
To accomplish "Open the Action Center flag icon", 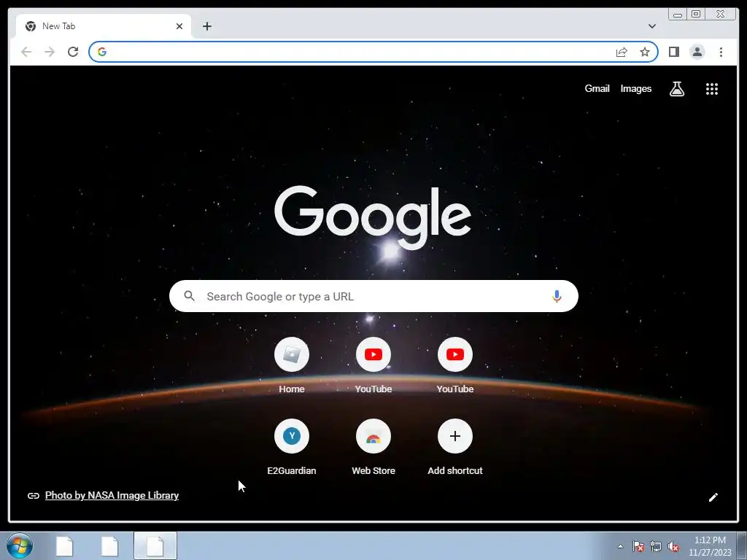I will coord(638,546).
